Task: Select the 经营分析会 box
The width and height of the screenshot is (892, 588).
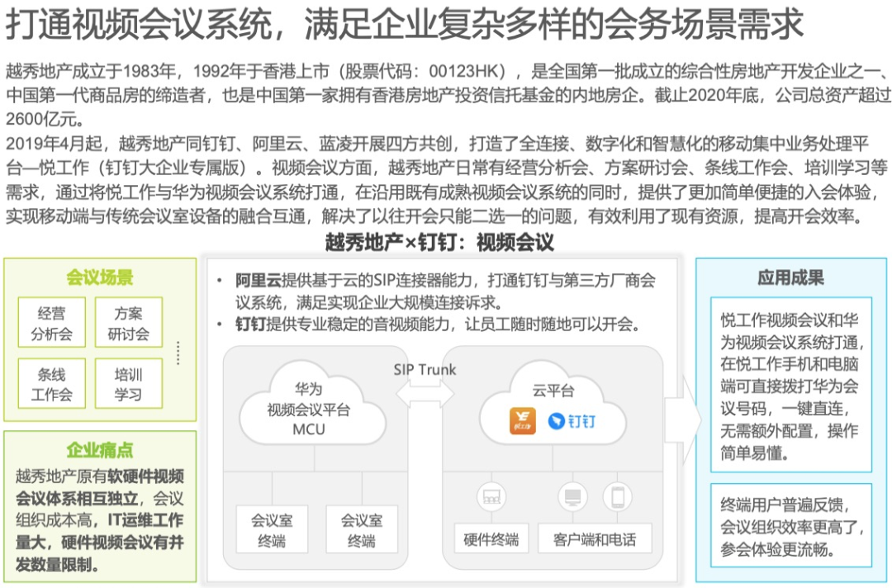Action: pos(51,323)
